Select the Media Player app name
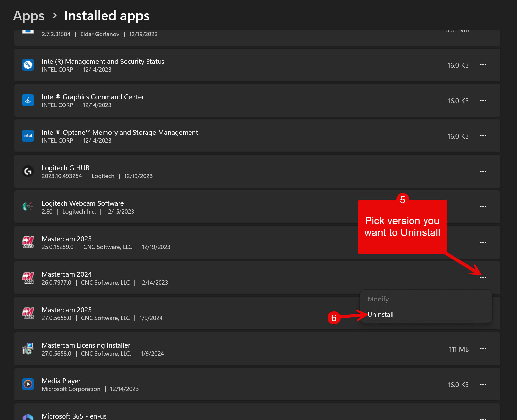The image size is (517, 420). (61, 381)
